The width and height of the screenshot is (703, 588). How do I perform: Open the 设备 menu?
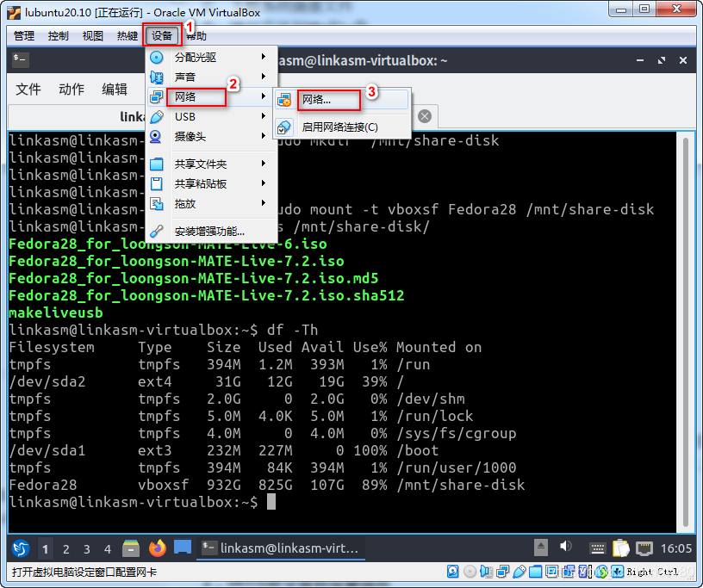[x=162, y=35]
